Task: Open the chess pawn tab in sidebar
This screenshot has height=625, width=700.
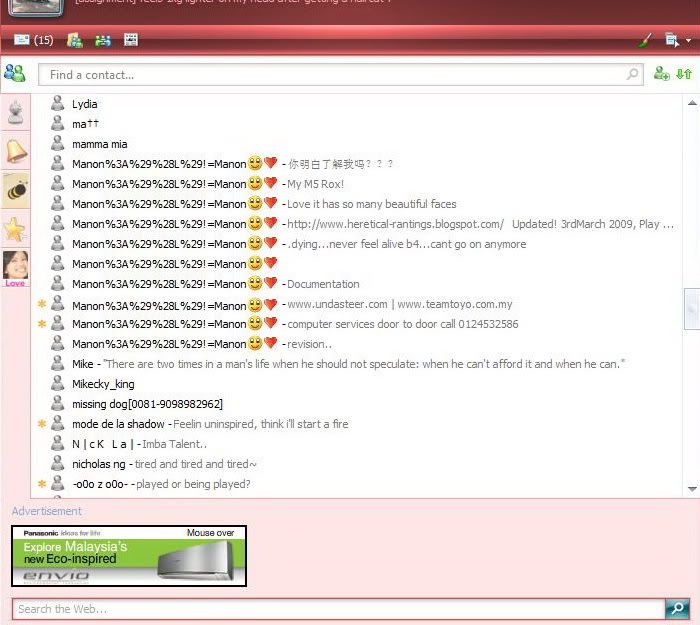Action: (16, 112)
